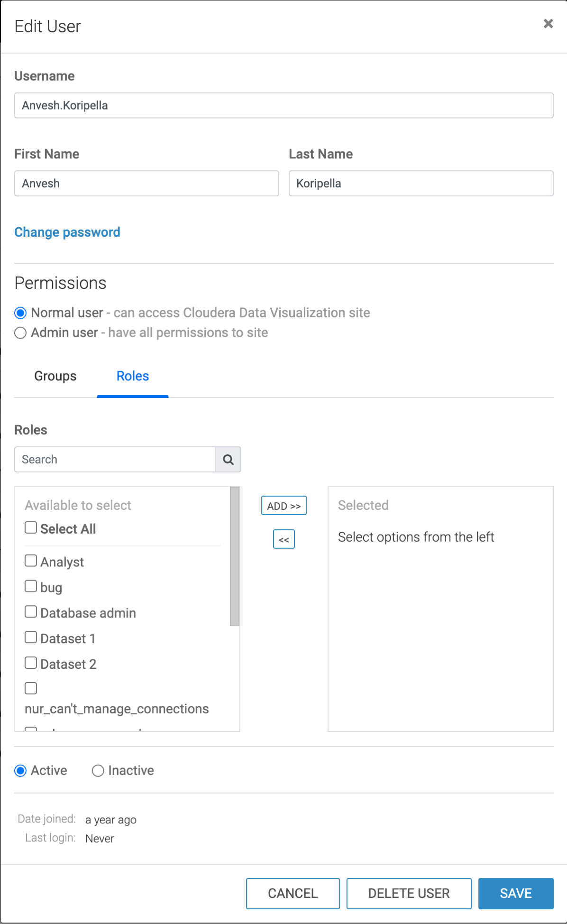Tick the Dataset 2 role checkbox

click(x=31, y=663)
